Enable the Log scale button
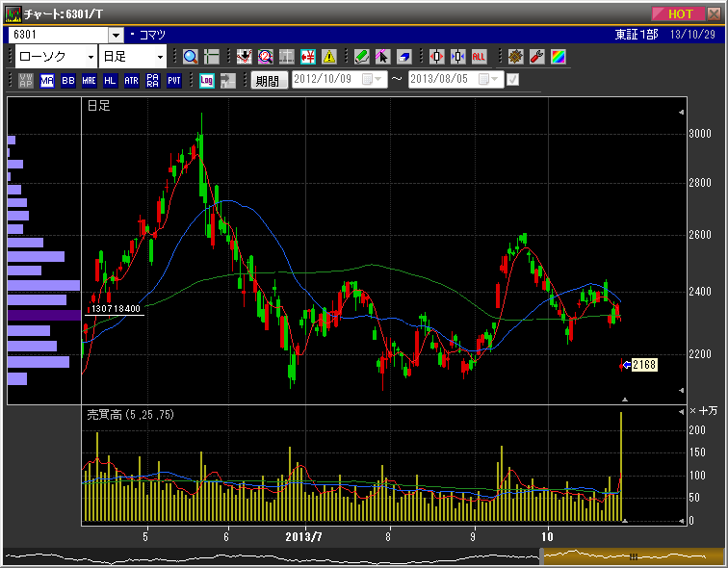 click(206, 81)
